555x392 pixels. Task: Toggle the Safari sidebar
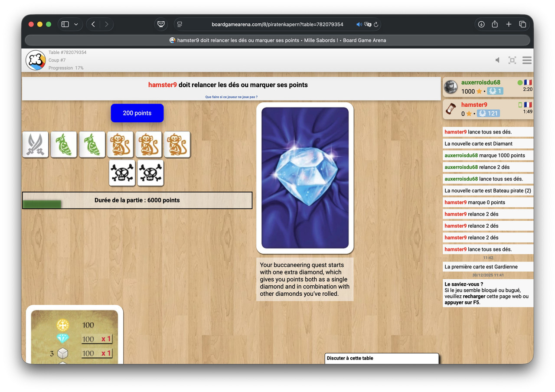coord(65,24)
